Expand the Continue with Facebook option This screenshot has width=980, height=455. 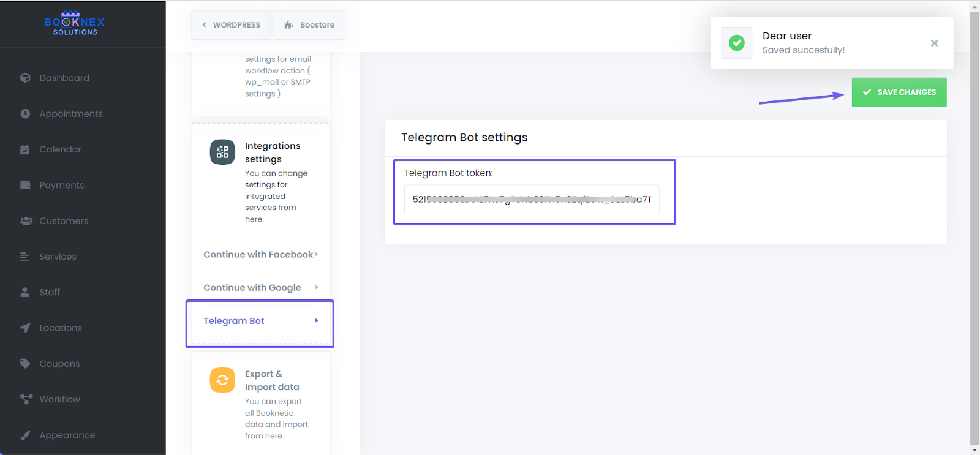click(x=316, y=254)
